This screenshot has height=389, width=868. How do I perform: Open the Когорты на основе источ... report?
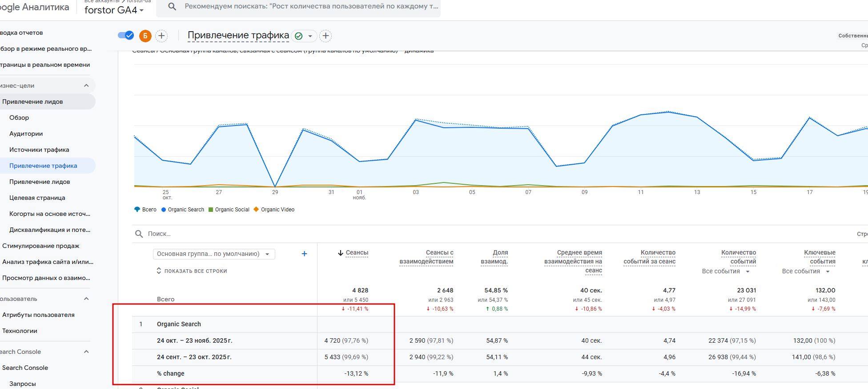point(50,214)
